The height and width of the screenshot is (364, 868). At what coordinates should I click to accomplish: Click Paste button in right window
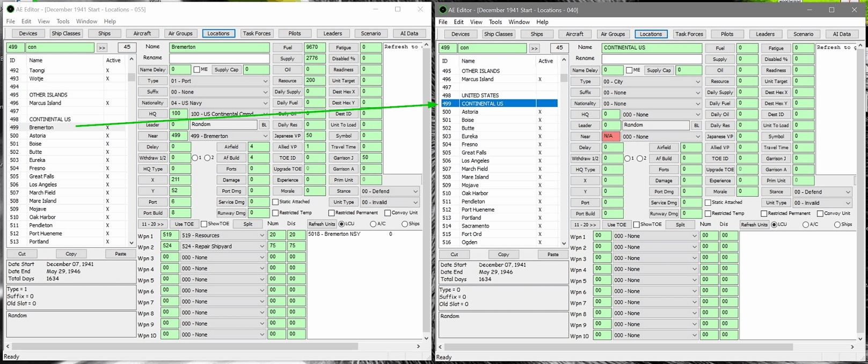coord(553,254)
